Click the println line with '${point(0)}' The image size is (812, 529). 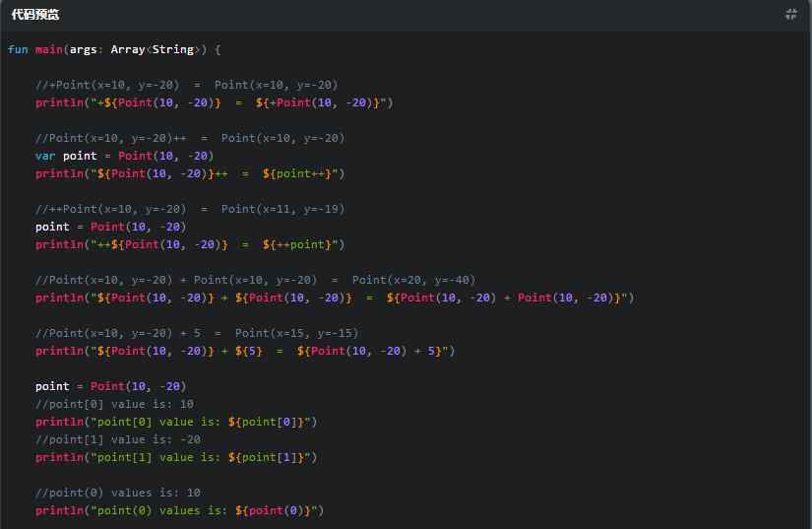click(x=180, y=511)
